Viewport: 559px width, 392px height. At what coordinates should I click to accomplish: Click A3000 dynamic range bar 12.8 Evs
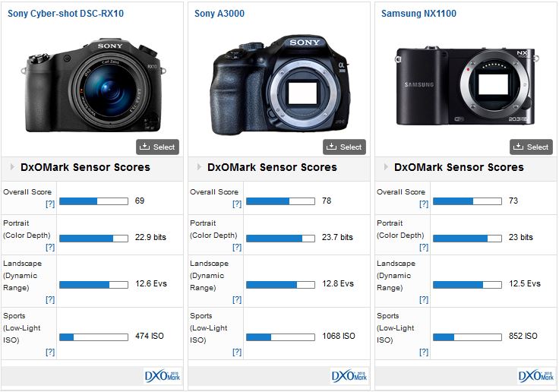(280, 284)
